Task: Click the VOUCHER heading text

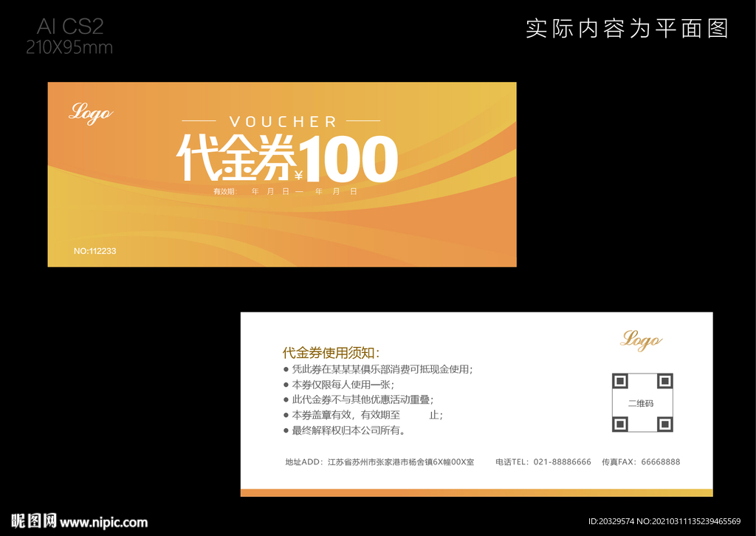Action: click(x=283, y=122)
